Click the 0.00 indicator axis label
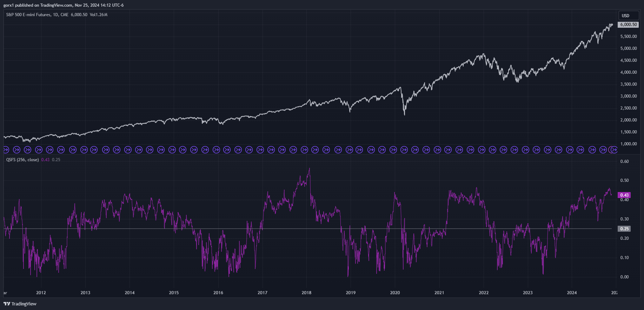 [x=624, y=277]
